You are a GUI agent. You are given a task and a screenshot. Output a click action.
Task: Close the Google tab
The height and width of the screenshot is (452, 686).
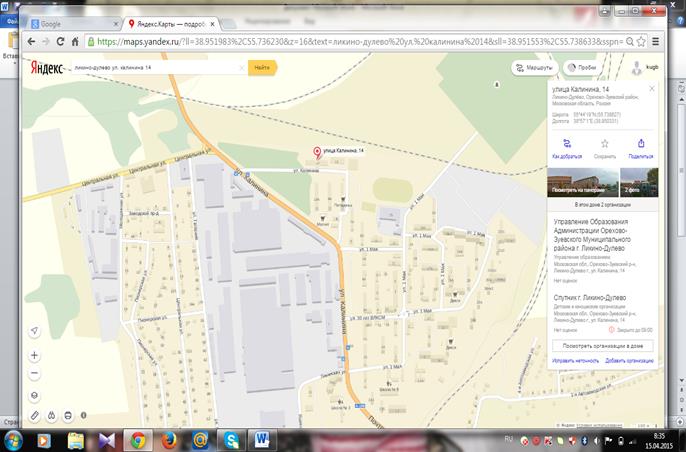click(x=116, y=24)
